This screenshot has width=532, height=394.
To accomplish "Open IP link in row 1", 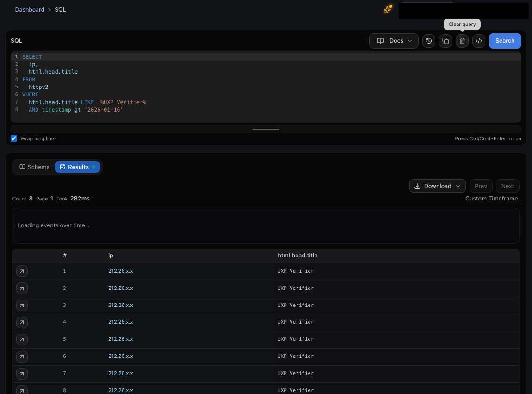I will (x=120, y=271).
